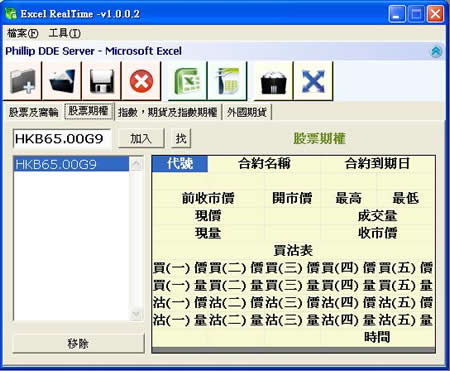Launch the green Excel spreadsheet icon
This screenshot has width=450, height=371.
point(187,81)
